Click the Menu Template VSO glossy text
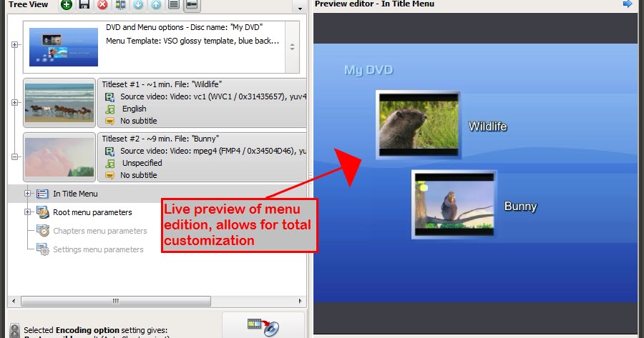The image size is (644, 338). point(192,41)
